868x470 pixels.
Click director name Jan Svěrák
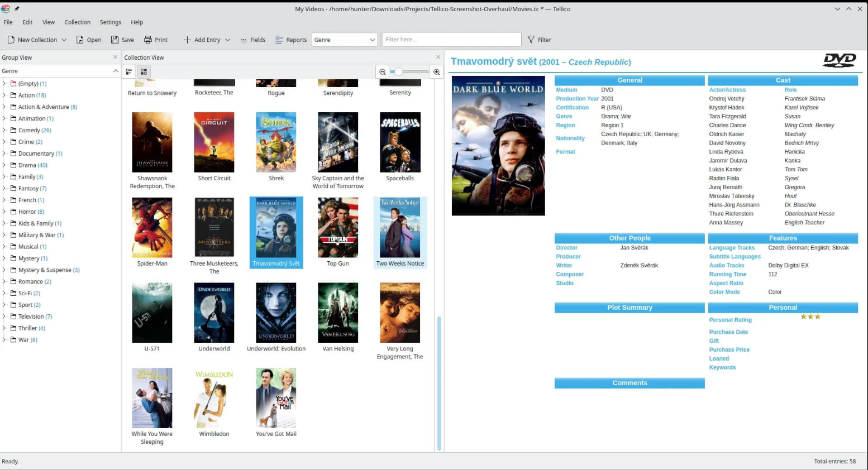click(634, 248)
